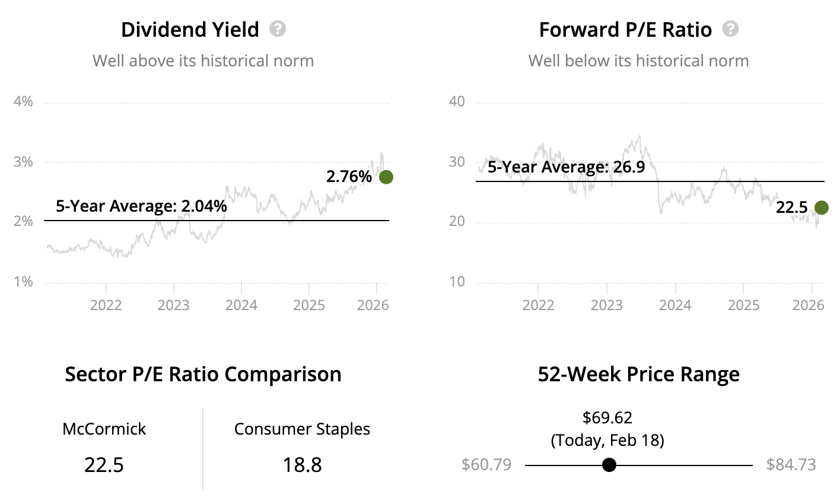Screen dimensions: 840x504
Task: Click the $84.73 52-week high price
Action: [791, 465]
